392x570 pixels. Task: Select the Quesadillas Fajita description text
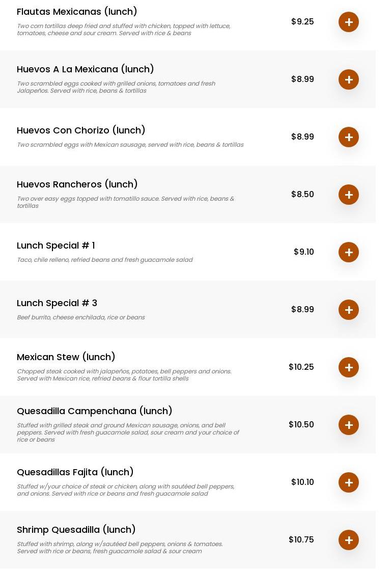[x=126, y=490]
